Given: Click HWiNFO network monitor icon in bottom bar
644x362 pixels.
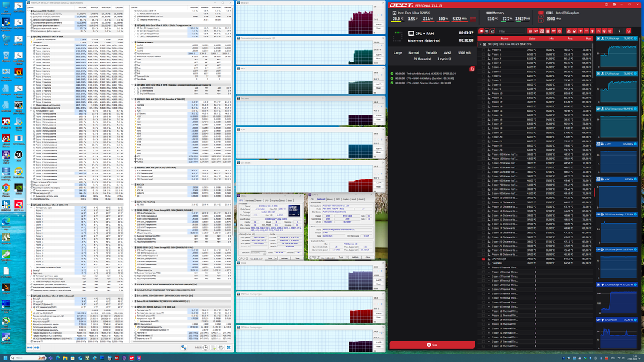Looking at the screenshot, I should click(184, 348).
